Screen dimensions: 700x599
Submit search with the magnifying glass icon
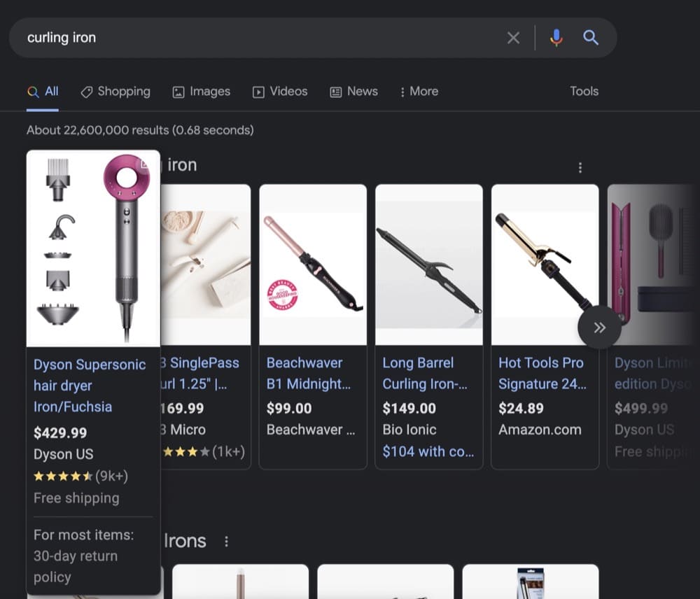(591, 38)
